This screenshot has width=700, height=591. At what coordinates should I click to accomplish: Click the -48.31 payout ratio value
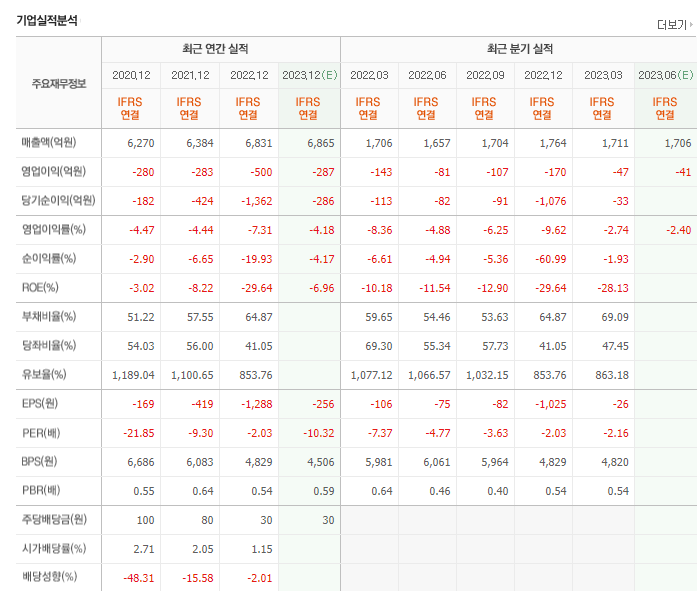[x=139, y=579]
